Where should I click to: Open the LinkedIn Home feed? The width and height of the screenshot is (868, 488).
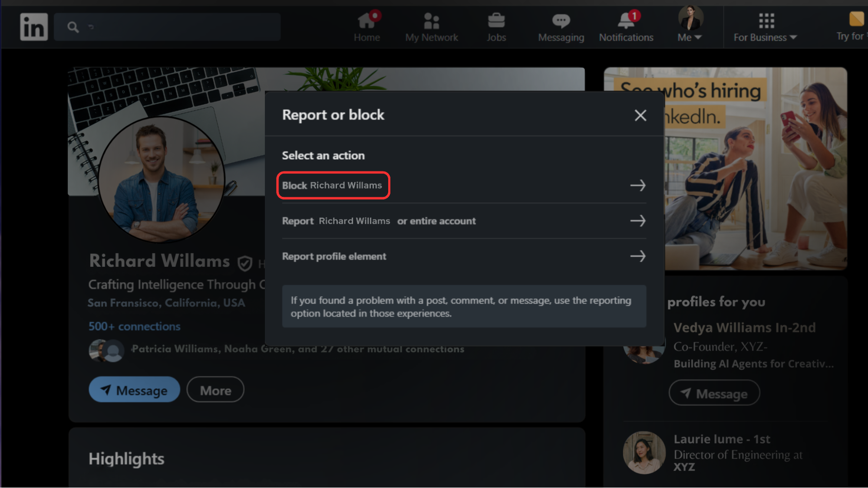tap(367, 26)
